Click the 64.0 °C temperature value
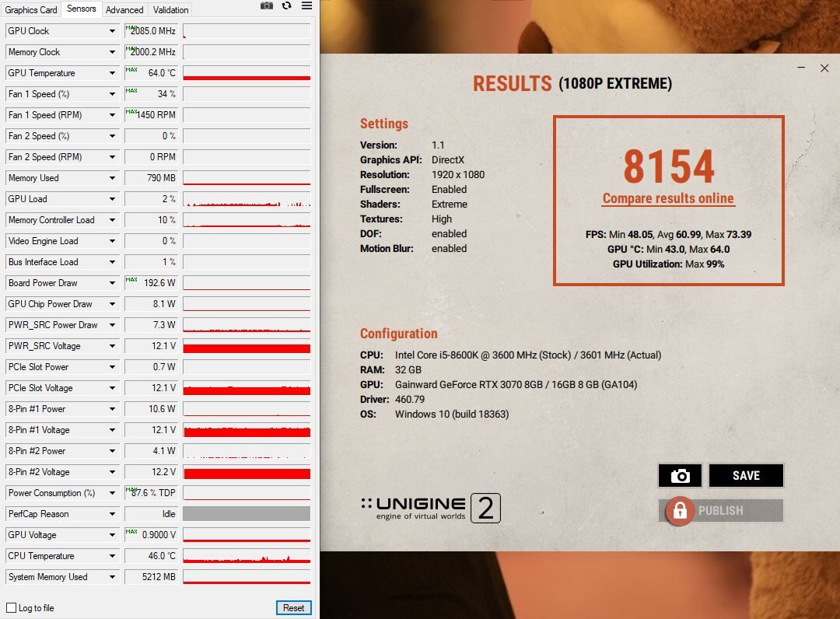This screenshot has height=619, width=840. pos(151,73)
